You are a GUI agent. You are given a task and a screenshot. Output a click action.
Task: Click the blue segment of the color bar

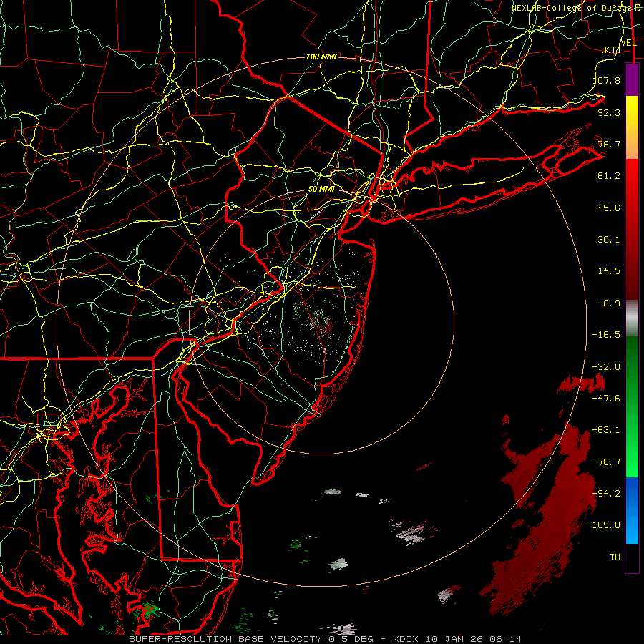[x=632, y=510]
